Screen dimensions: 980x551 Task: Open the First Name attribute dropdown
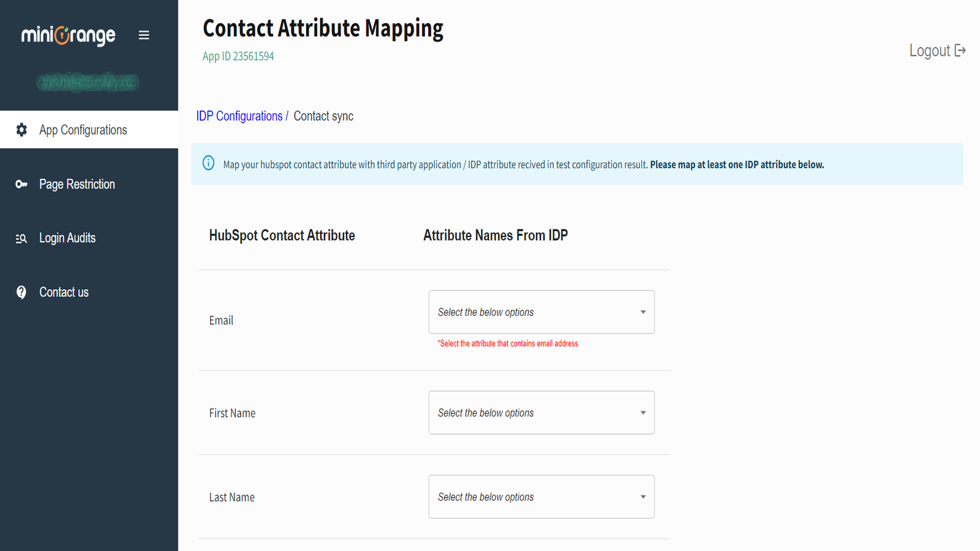(541, 413)
